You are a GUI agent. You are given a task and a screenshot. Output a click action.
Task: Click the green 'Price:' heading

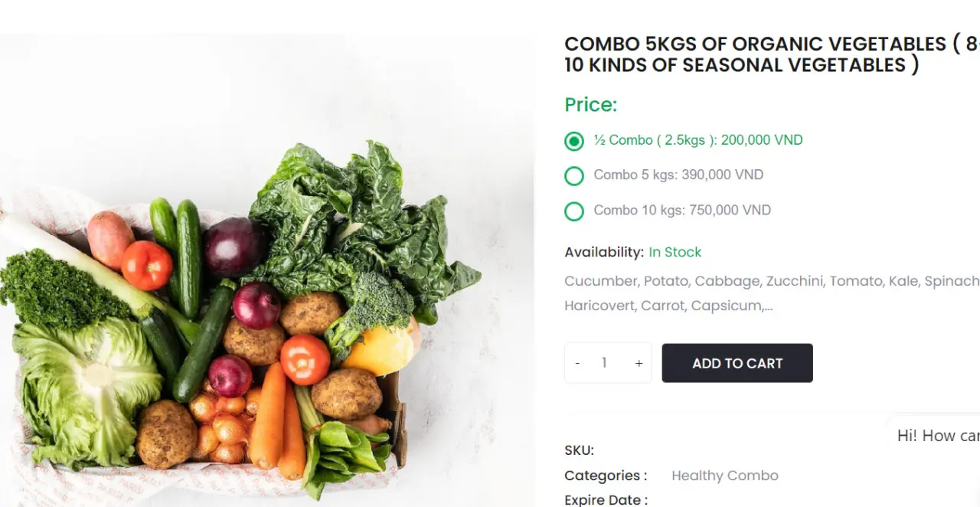pos(590,105)
